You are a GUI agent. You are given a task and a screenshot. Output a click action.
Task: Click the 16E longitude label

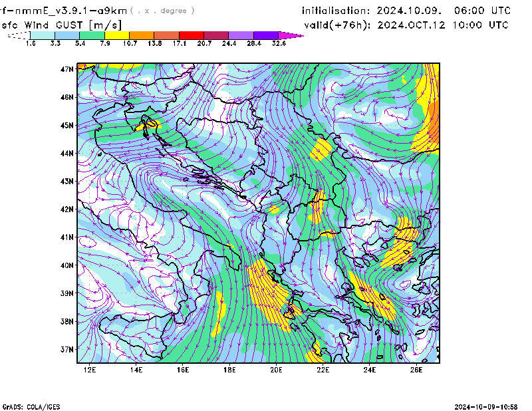click(183, 370)
